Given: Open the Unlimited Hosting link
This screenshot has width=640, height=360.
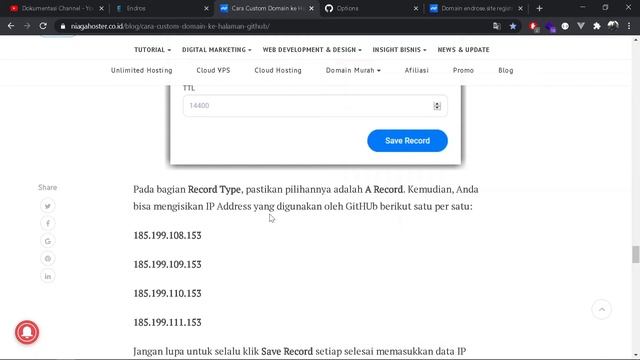Looking at the screenshot, I should point(142,70).
